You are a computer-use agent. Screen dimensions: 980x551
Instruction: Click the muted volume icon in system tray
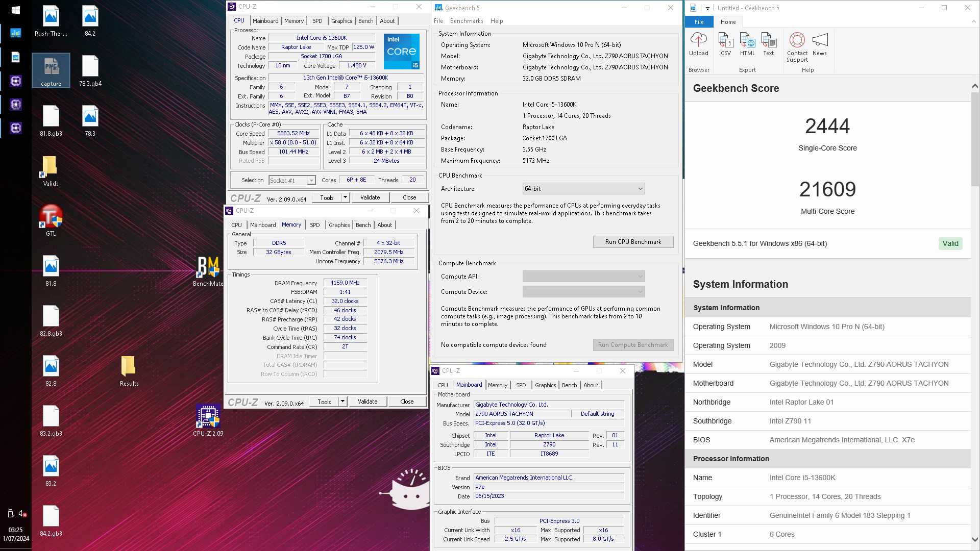pyautogui.click(x=22, y=514)
